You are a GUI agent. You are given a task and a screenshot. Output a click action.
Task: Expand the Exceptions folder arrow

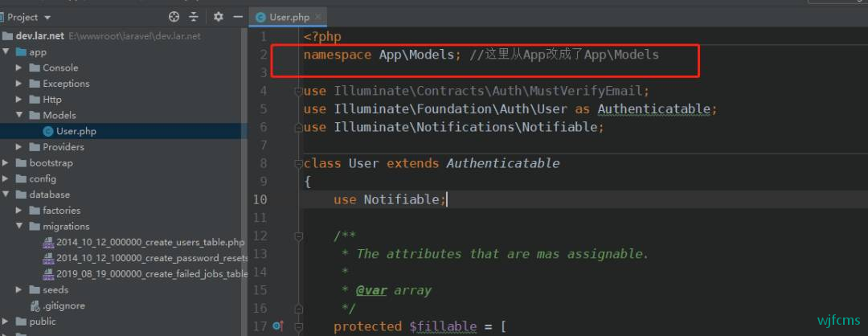coord(18,84)
